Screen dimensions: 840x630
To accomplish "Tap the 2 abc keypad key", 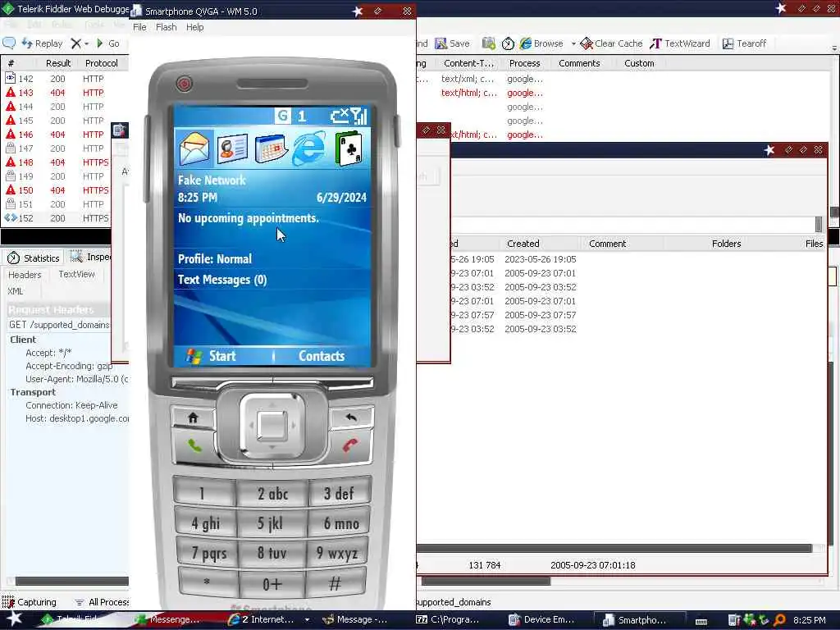I will [x=272, y=493].
